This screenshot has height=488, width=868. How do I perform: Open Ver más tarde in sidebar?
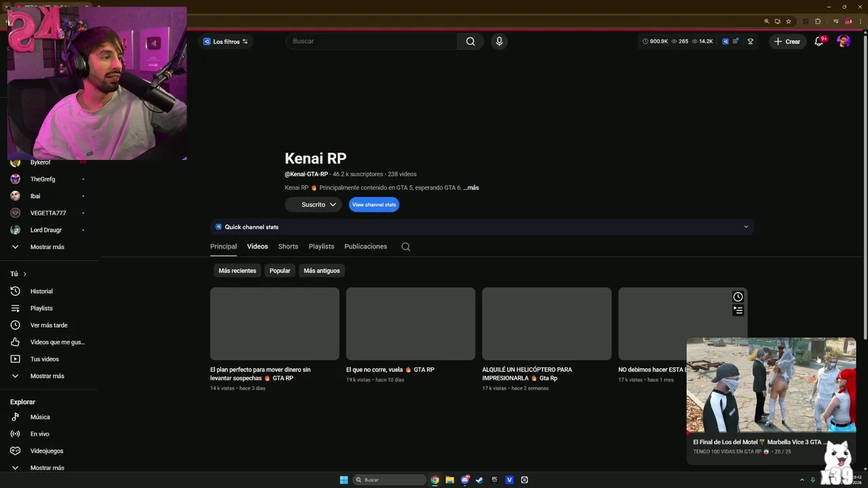point(47,325)
